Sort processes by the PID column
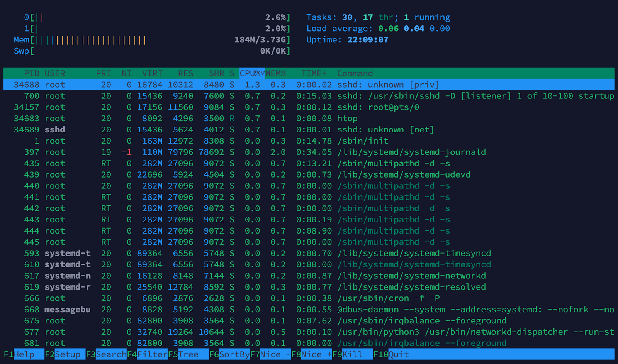This screenshot has height=364, width=618. coord(32,73)
